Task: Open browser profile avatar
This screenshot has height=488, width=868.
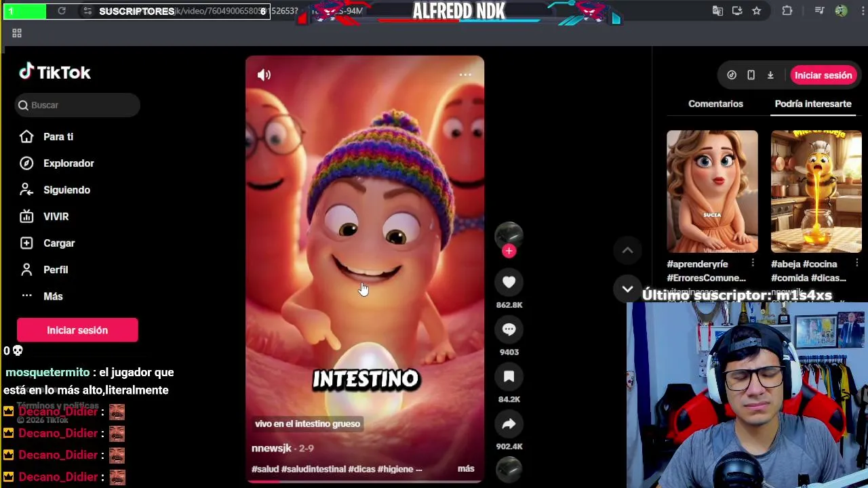Action: [841, 11]
